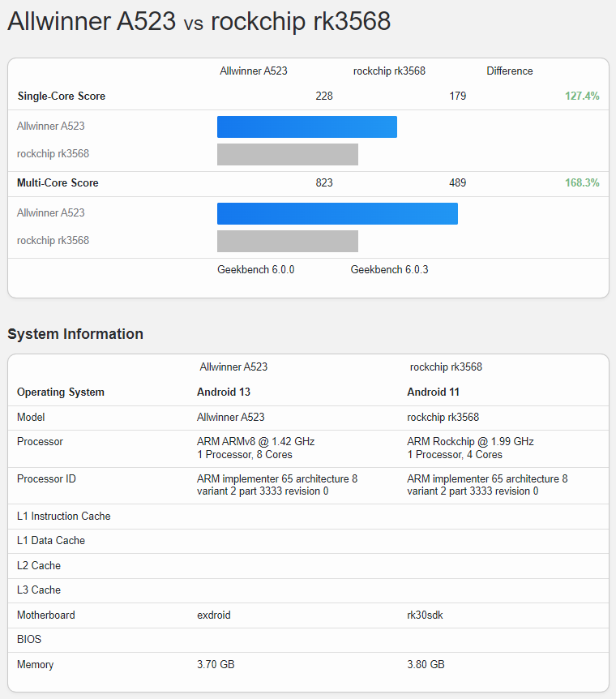Select the rockchip single-core value 179
The height and width of the screenshot is (699, 616).
coord(458,96)
